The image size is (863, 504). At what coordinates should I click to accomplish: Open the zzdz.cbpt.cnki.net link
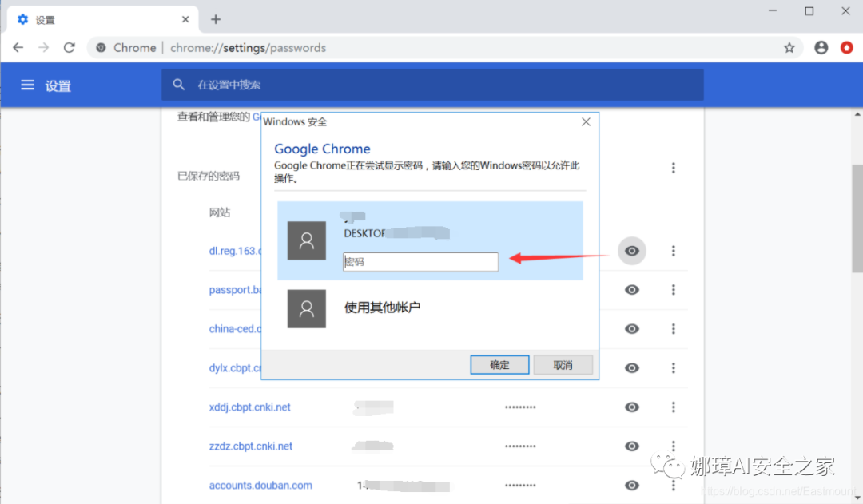point(251,446)
